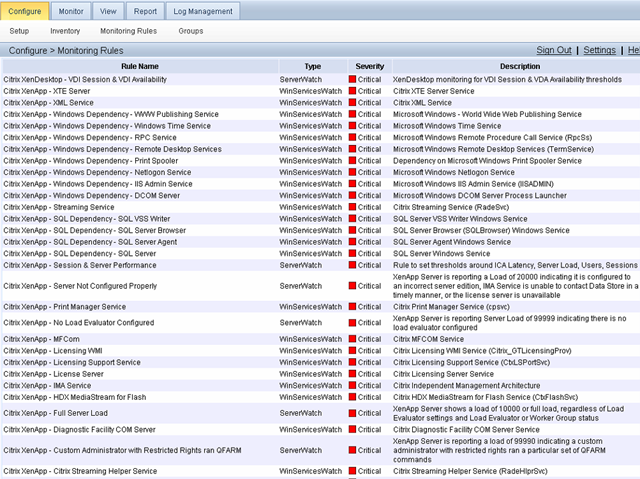Select the IIS Admin Service dependency rule

click(98, 184)
